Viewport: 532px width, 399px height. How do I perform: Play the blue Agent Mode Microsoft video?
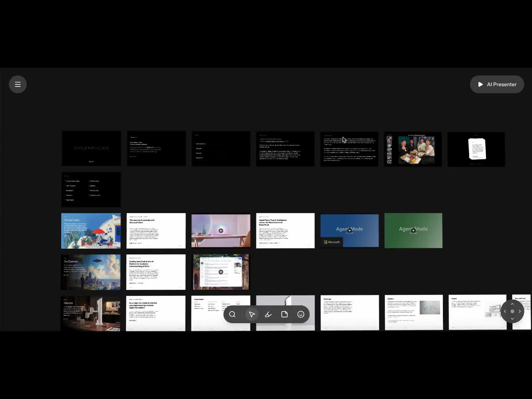[x=349, y=230]
